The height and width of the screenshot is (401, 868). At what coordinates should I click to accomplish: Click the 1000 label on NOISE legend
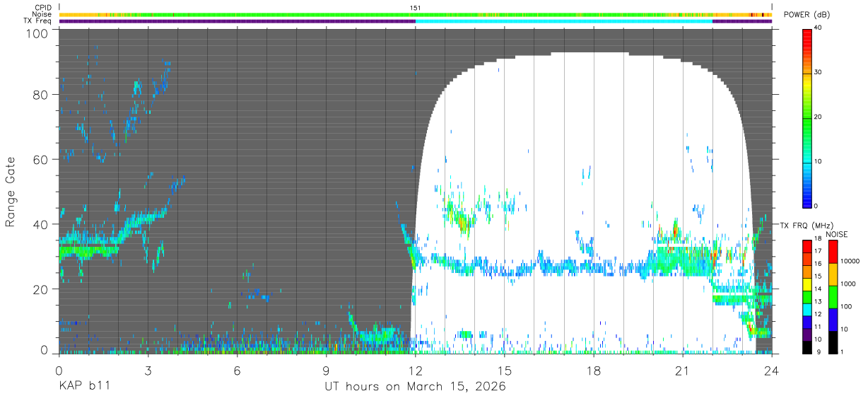[x=848, y=284]
